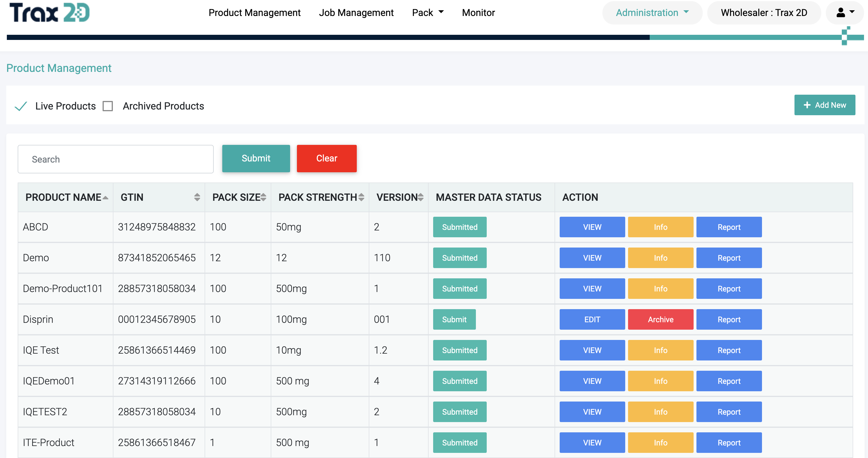Click the Trax 2D logo
868x458 pixels.
[x=50, y=13]
